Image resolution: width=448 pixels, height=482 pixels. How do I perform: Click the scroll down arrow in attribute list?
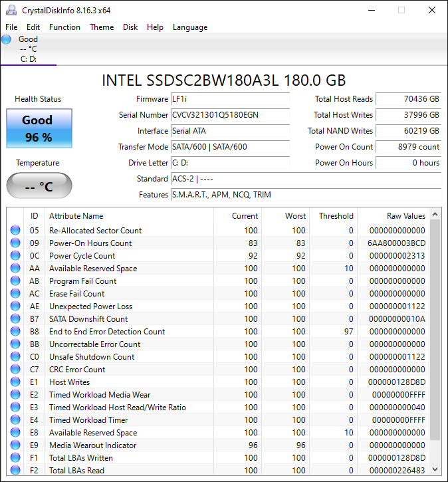click(x=435, y=469)
